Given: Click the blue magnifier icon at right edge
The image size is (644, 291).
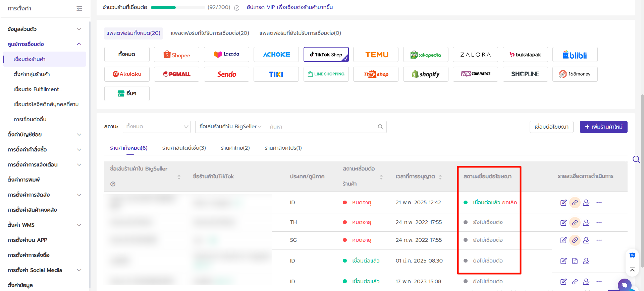Looking at the screenshot, I should (x=636, y=159).
